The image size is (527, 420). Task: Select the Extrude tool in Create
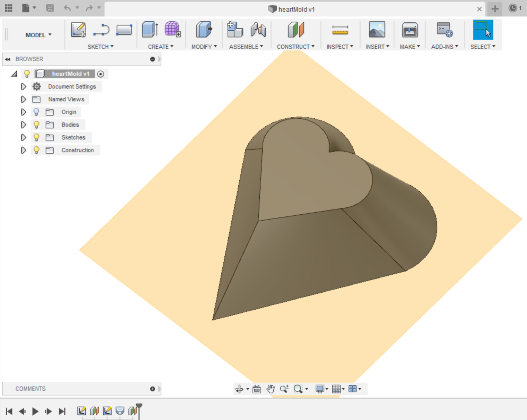point(149,30)
